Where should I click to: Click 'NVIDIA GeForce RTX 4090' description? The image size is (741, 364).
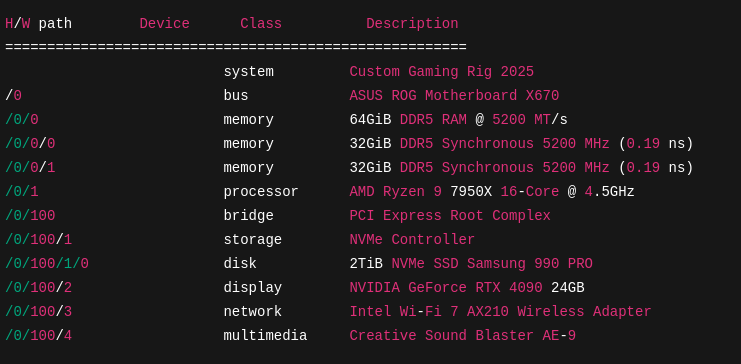coord(446,288)
